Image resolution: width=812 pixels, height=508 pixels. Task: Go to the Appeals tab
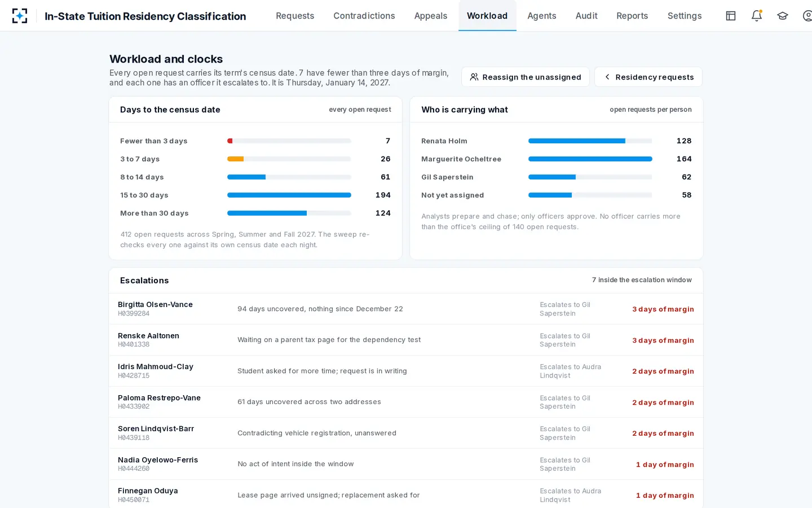[431, 16]
